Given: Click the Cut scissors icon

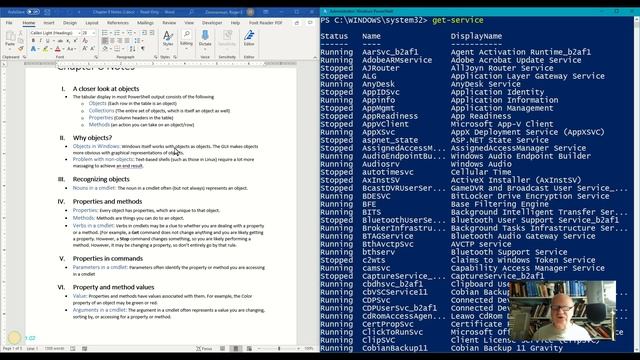Looking at the screenshot, I should pos(21,33).
